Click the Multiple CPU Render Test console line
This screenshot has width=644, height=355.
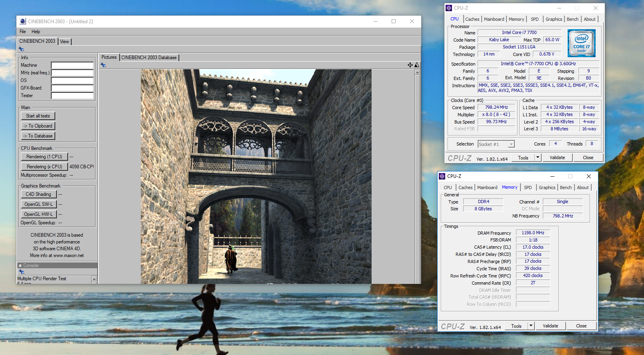click(x=42, y=279)
